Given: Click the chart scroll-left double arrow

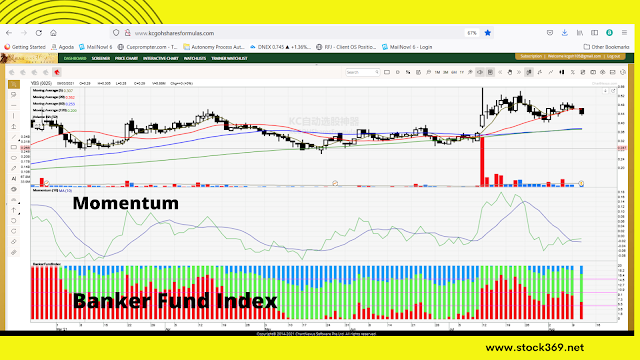Looking at the screenshot, I should pyautogui.click(x=500, y=72).
